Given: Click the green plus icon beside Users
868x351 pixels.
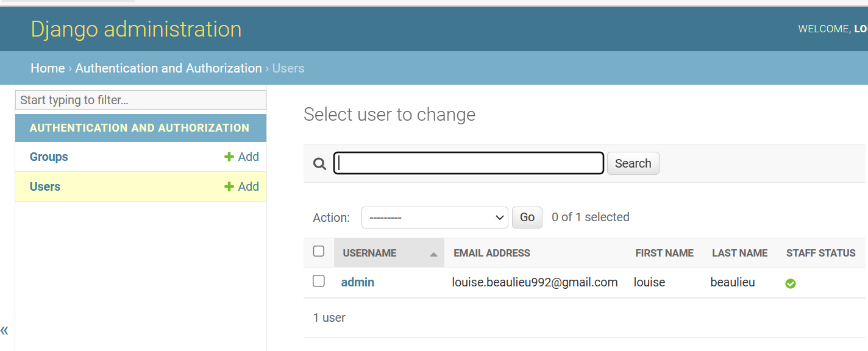Looking at the screenshot, I should 229,186.
